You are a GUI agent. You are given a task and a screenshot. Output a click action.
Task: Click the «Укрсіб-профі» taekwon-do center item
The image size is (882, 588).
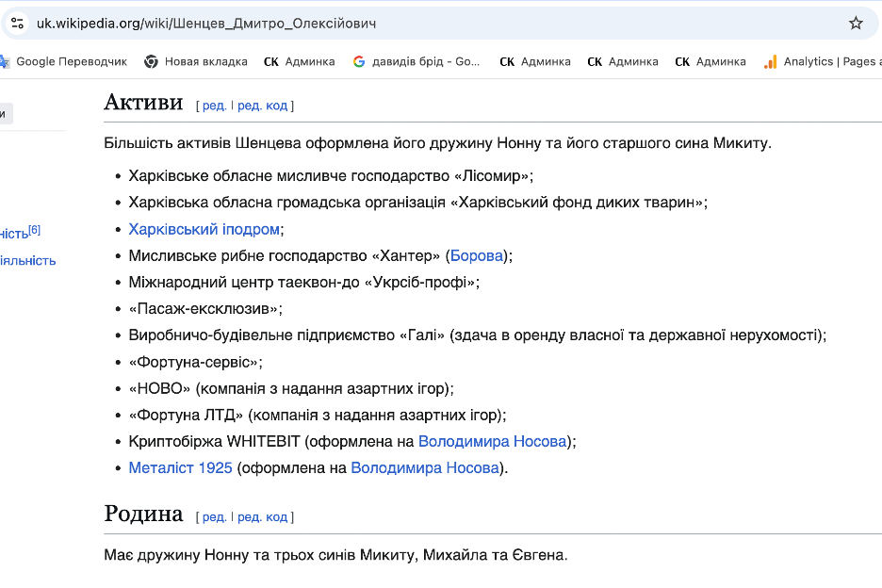click(x=303, y=283)
